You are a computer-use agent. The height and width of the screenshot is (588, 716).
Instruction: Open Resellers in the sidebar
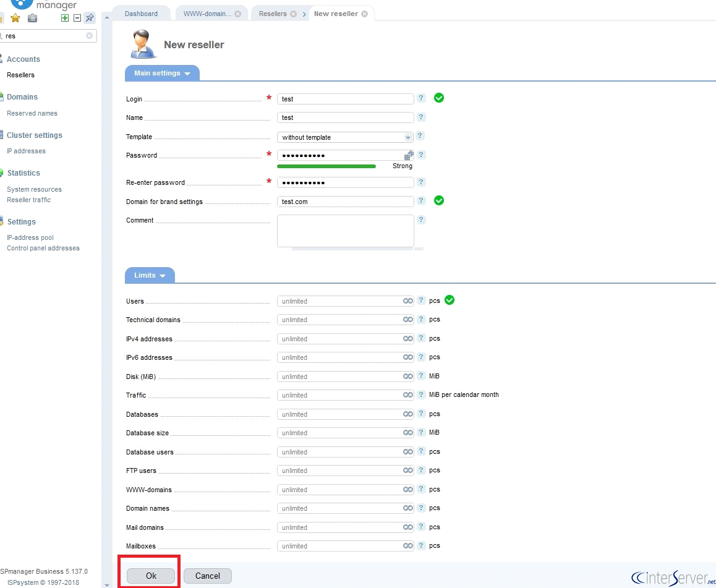coord(20,75)
